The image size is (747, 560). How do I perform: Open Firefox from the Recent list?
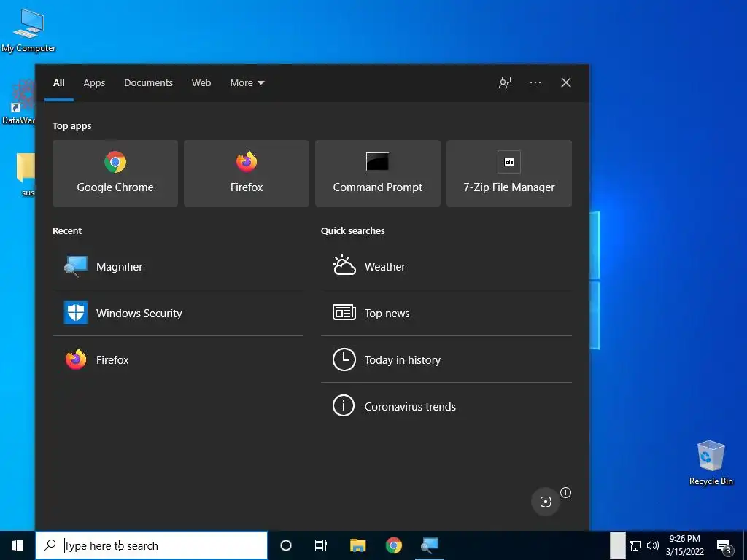(x=178, y=359)
